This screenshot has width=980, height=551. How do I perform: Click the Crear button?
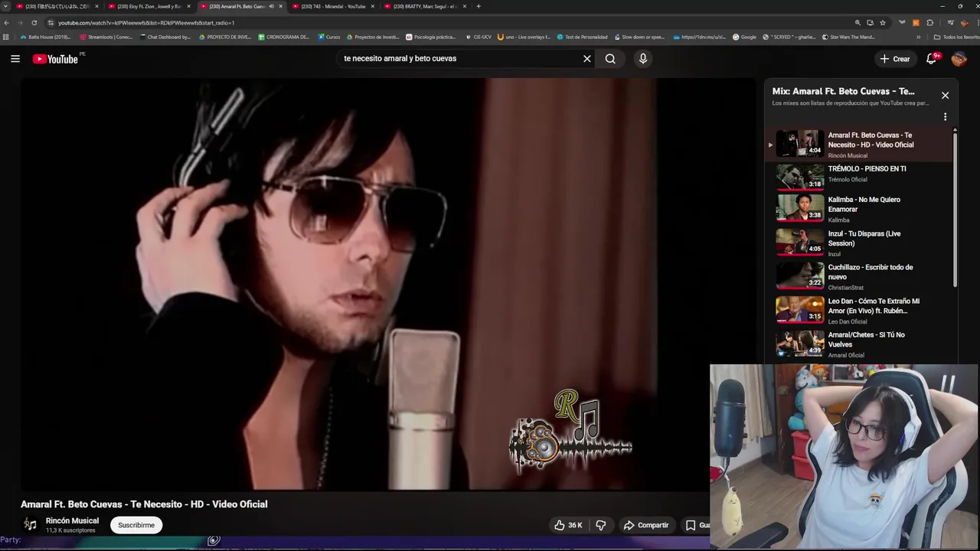click(x=895, y=59)
